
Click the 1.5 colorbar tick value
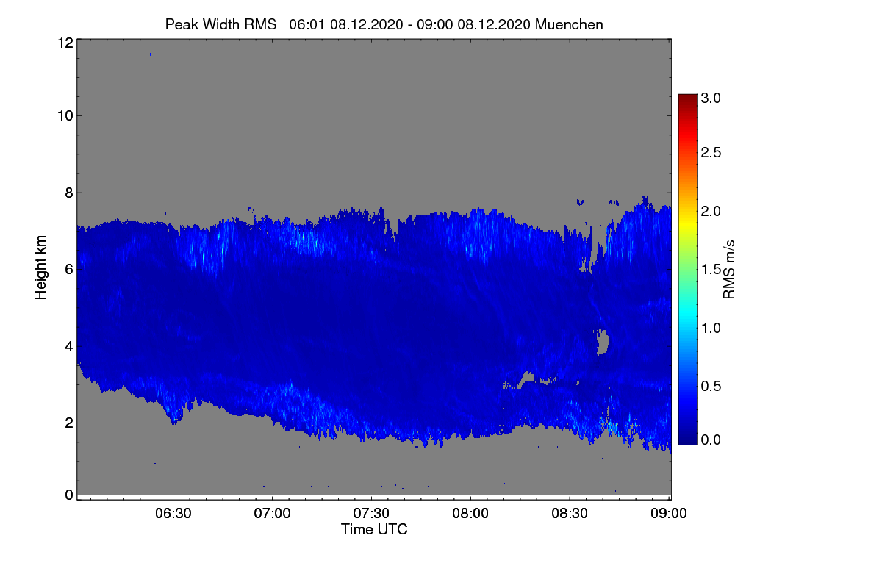pos(711,270)
